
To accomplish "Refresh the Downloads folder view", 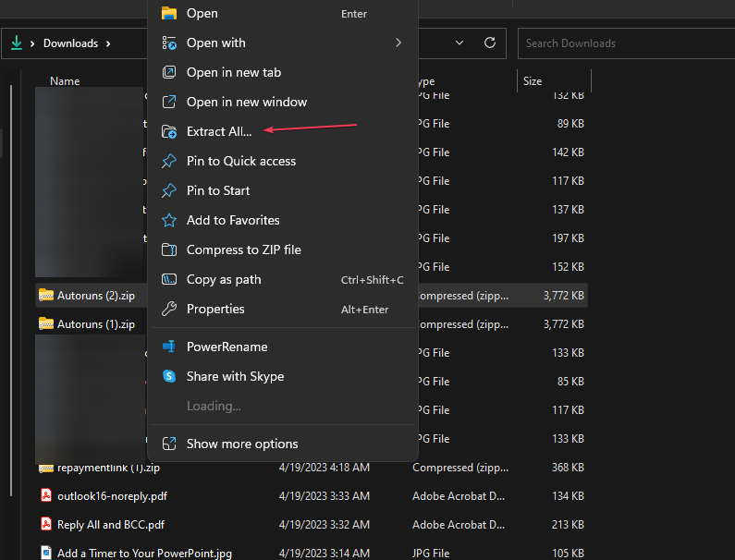I will coord(490,43).
